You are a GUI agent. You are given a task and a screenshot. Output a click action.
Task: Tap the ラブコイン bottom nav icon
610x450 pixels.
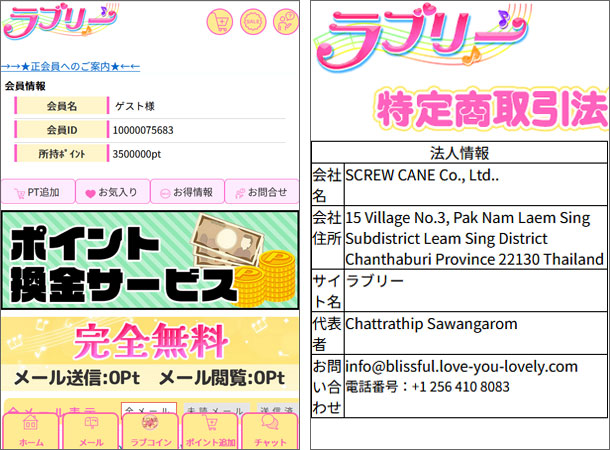point(150,431)
